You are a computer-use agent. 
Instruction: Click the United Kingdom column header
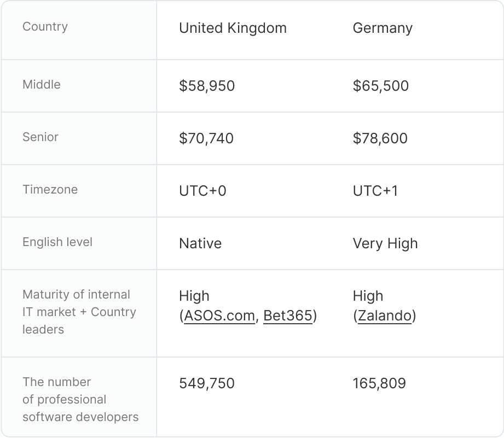tap(233, 28)
